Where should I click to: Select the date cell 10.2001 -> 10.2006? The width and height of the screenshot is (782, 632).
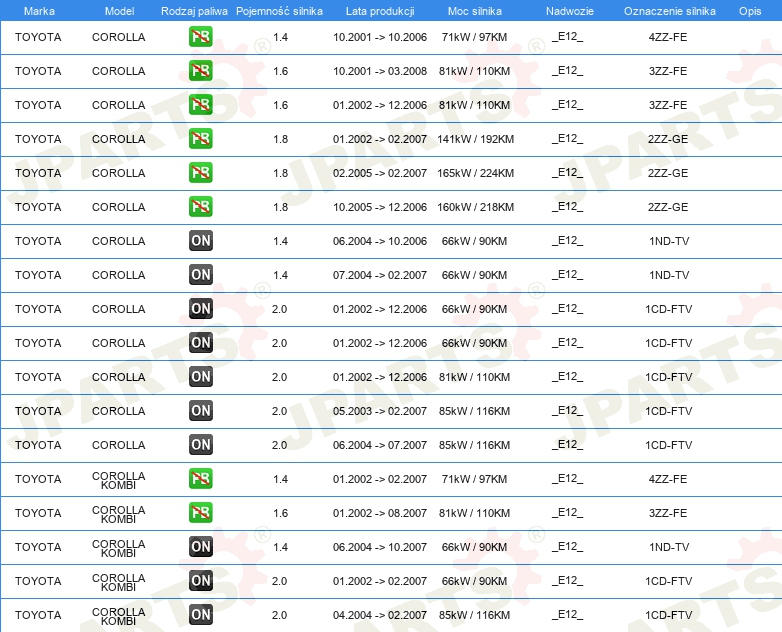380,37
